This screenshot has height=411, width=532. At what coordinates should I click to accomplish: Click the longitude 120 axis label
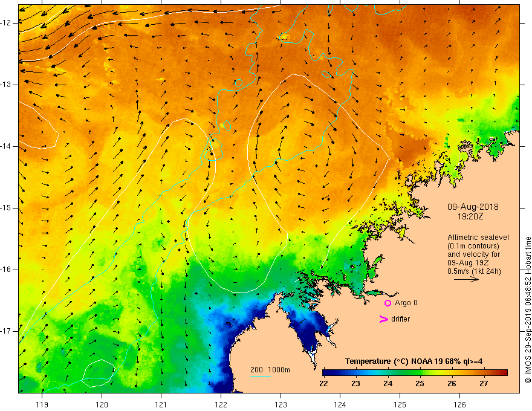(102, 404)
